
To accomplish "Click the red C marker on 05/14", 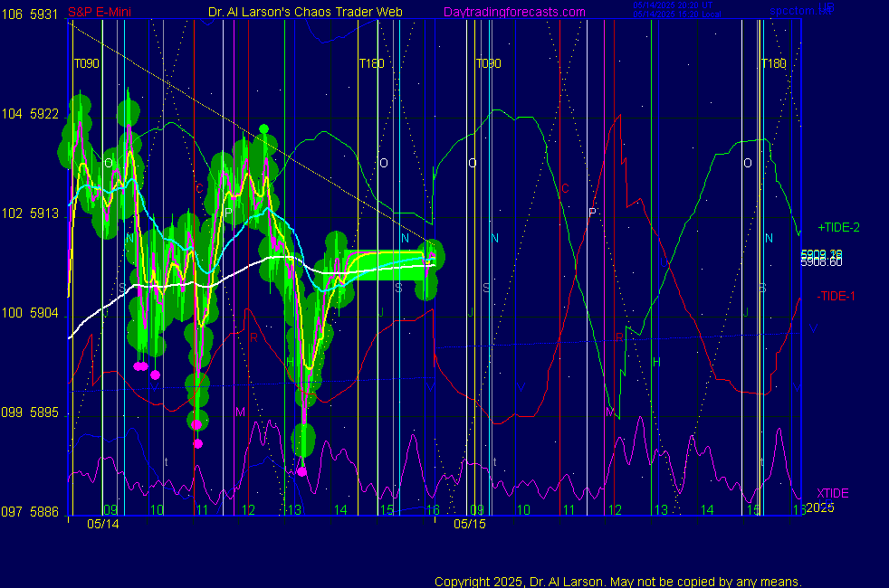I will click(199, 189).
